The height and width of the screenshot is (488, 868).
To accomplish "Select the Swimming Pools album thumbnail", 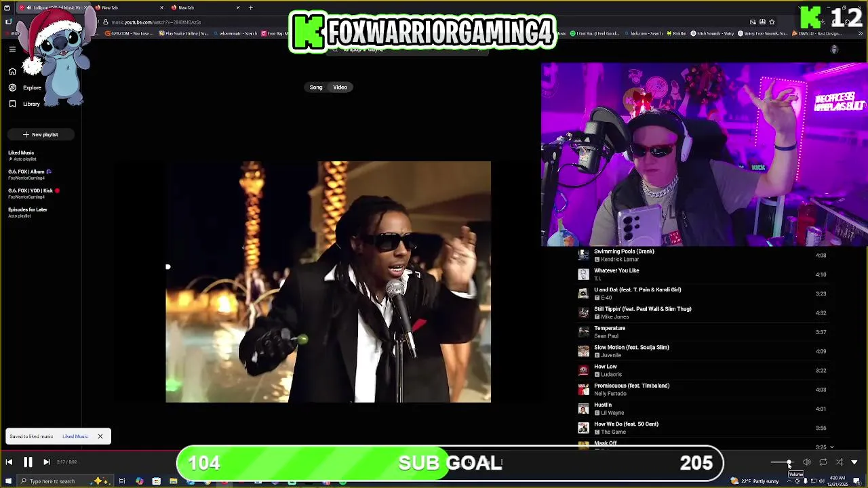I will pyautogui.click(x=583, y=256).
